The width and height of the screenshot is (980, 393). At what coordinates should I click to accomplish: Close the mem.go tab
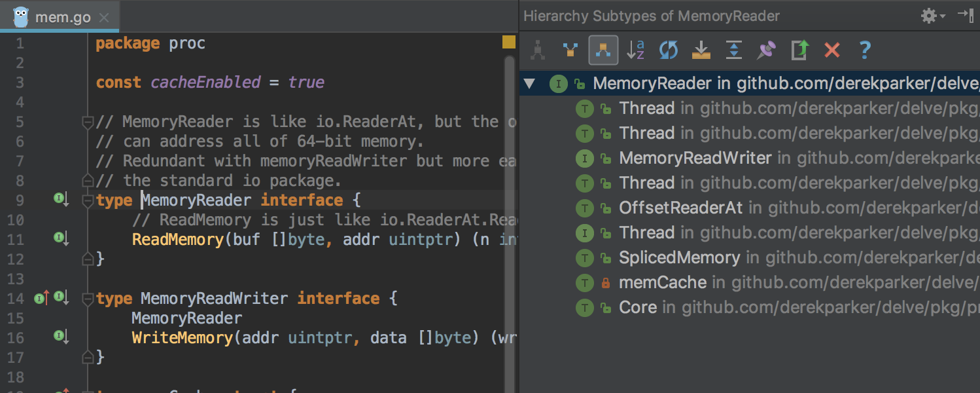click(103, 18)
